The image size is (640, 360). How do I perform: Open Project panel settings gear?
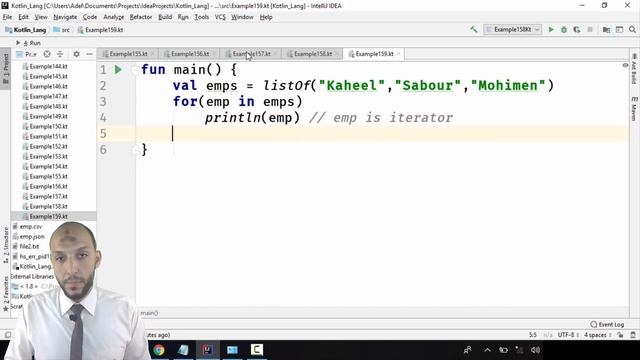click(x=76, y=54)
